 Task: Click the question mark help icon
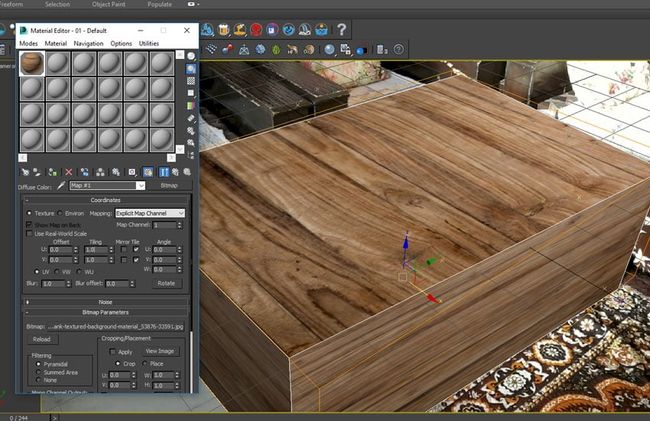click(341, 29)
